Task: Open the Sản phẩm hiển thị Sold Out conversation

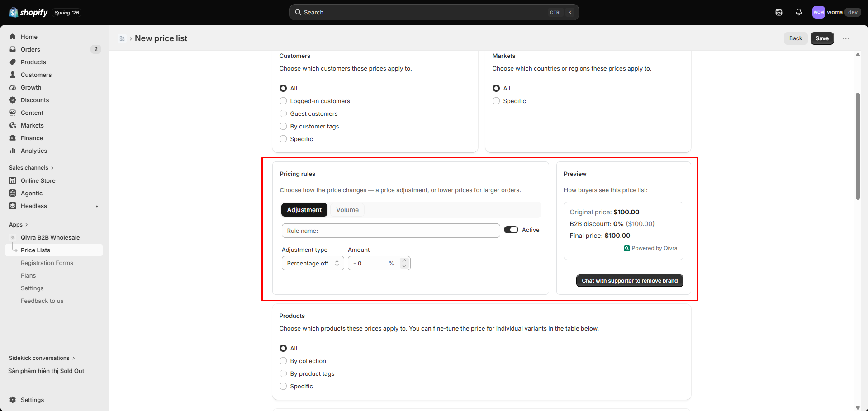Action: point(46,371)
